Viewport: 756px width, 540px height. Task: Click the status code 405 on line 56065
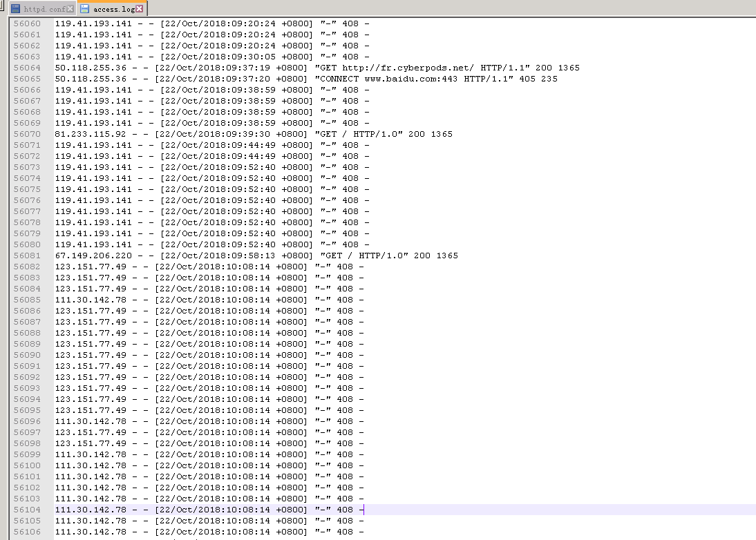pos(527,79)
